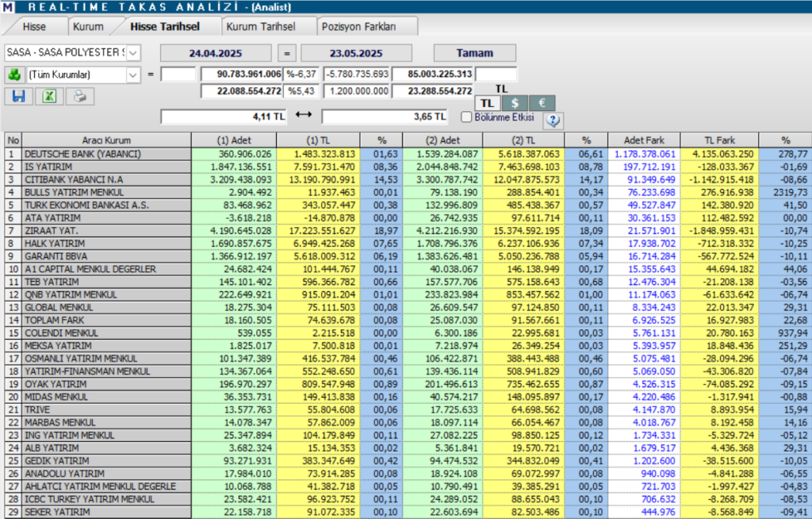Click the No column header

coord(13,140)
